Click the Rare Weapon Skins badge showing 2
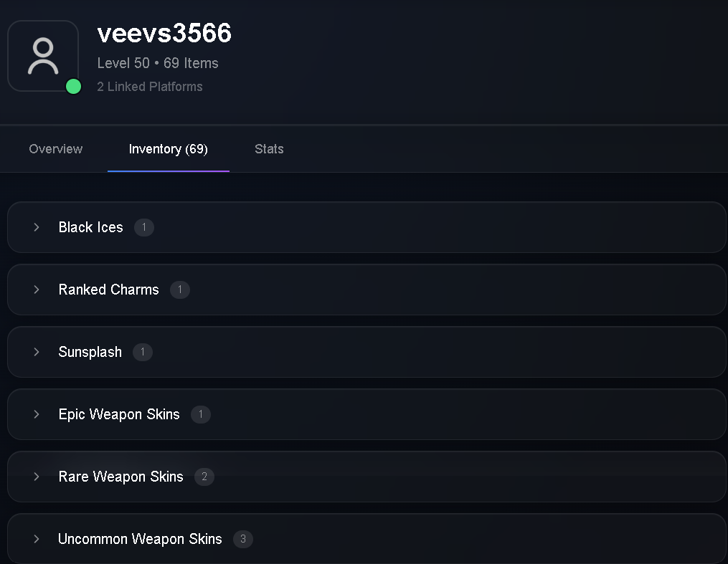This screenshot has height=564, width=728. pyautogui.click(x=204, y=477)
